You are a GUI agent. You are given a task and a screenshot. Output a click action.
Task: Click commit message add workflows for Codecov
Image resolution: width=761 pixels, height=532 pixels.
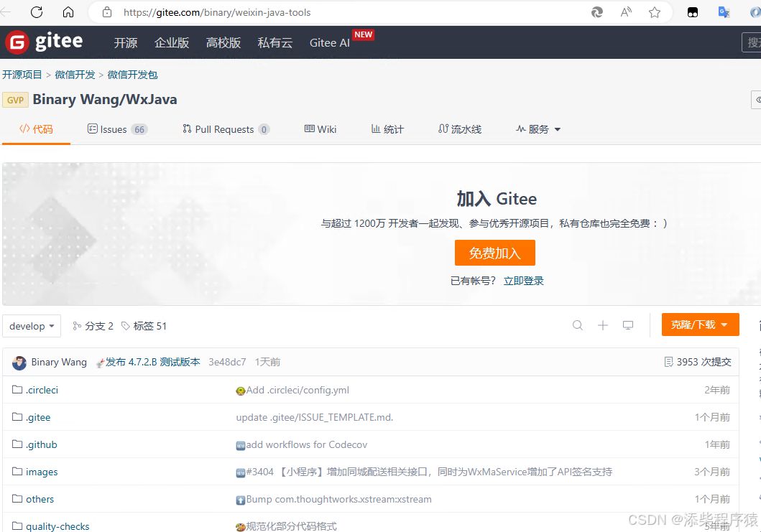coord(307,444)
